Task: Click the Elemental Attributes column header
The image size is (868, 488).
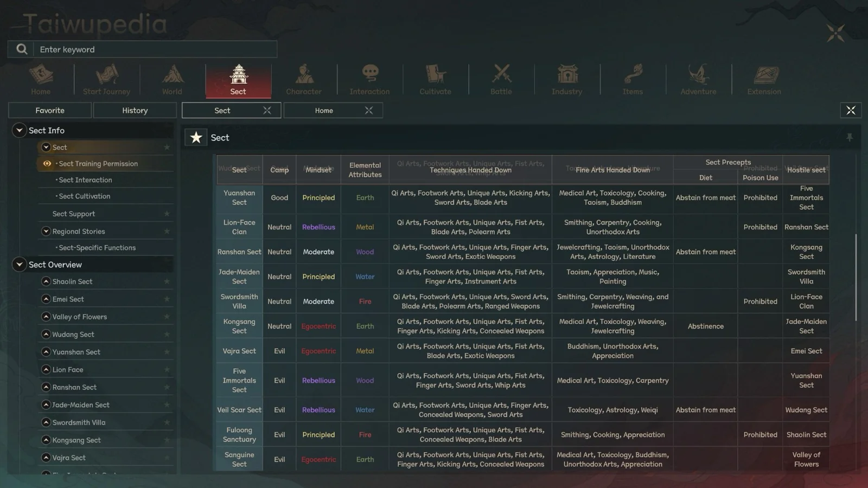Action: (x=365, y=170)
